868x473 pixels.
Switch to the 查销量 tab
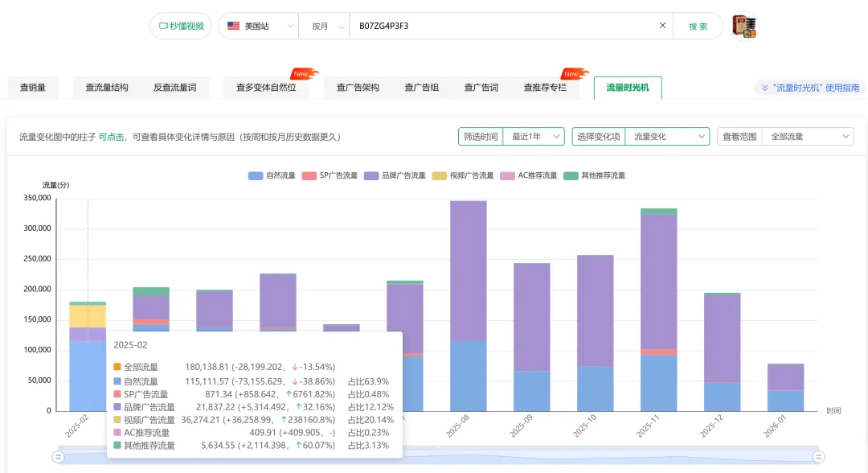click(33, 88)
